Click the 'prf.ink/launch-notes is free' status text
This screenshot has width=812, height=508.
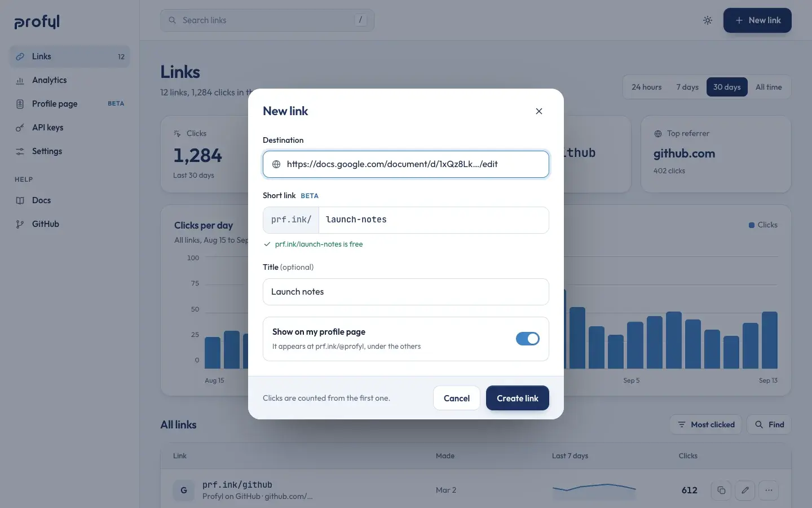point(319,244)
